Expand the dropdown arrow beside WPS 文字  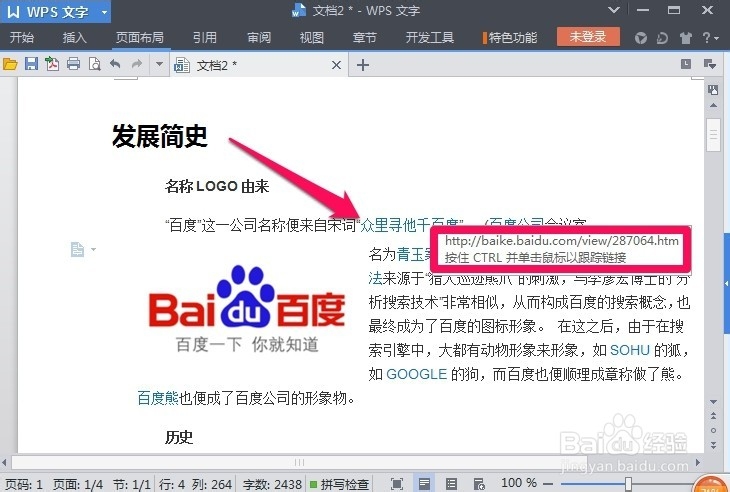click(104, 12)
